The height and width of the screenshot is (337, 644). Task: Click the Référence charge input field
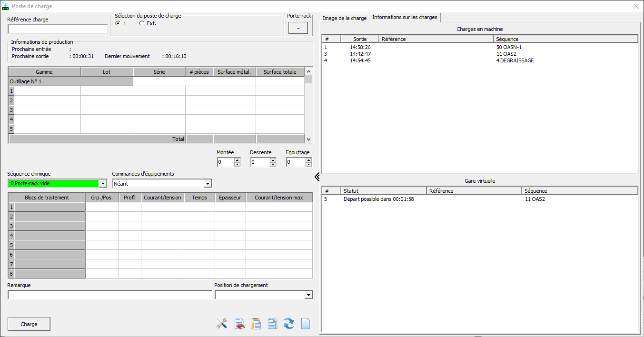[58, 30]
